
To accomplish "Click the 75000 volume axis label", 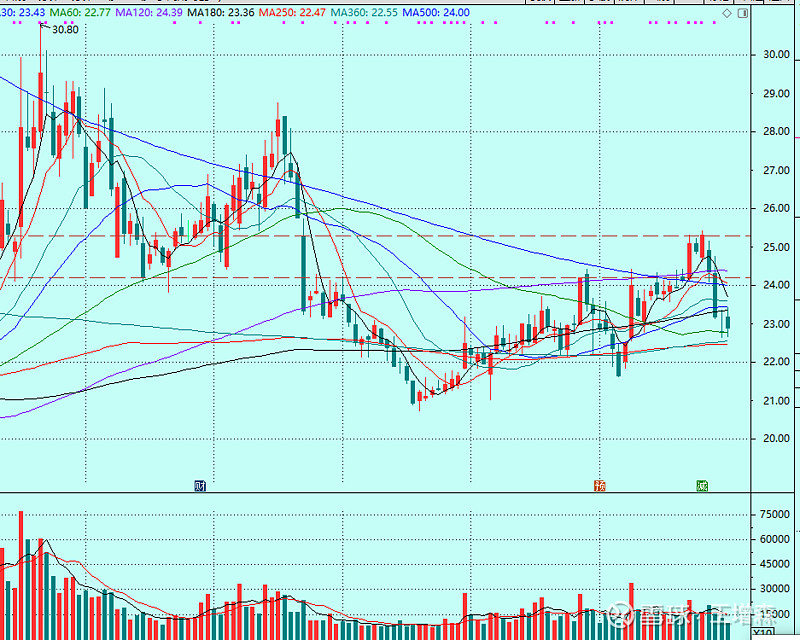I will click(774, 515).
